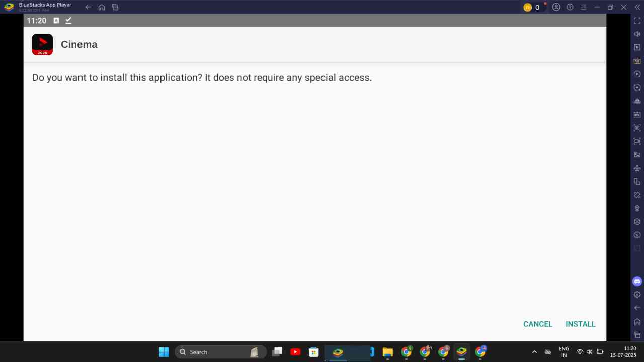The image size is (644, 362).
Task: Open BlueStacks hamburger menu
Action: 583,7
